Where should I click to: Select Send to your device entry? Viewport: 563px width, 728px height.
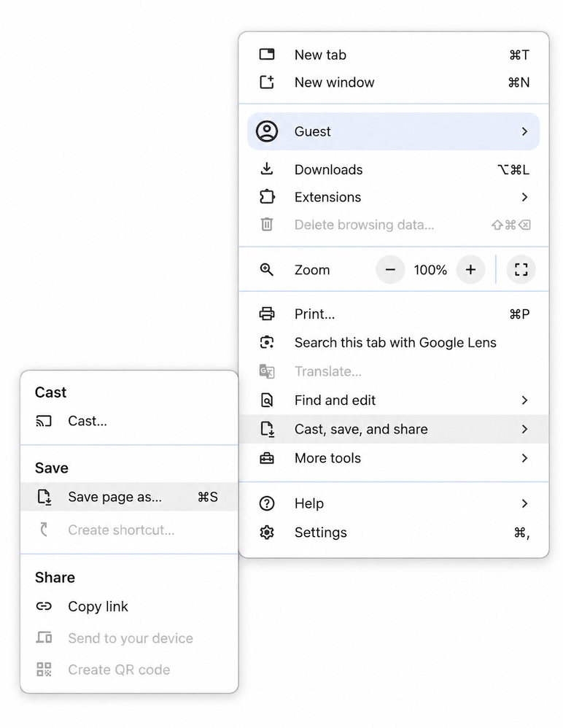coord(129,638)
